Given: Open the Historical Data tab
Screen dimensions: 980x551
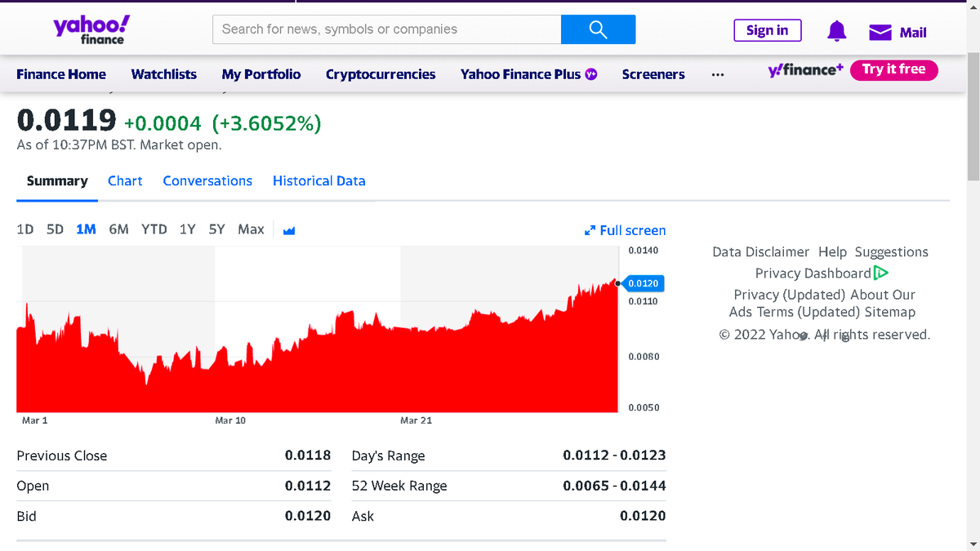Looking at the screenshot, I should point(319,181).
